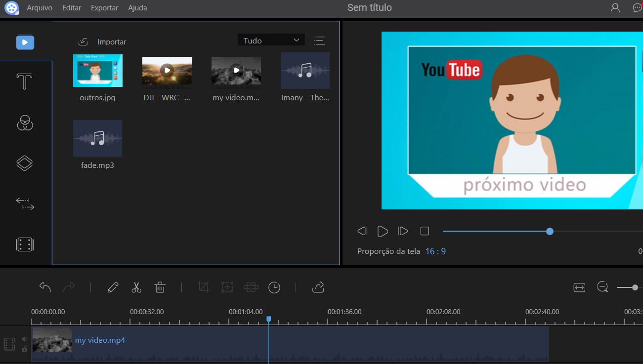Toggle the video track lock
The image size is (643, 364).
tap(25, 349)
